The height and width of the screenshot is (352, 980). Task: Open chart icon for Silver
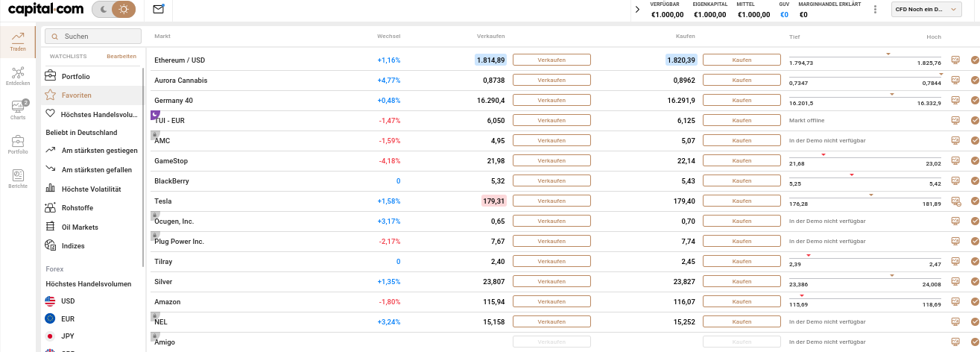click(955, 281)
